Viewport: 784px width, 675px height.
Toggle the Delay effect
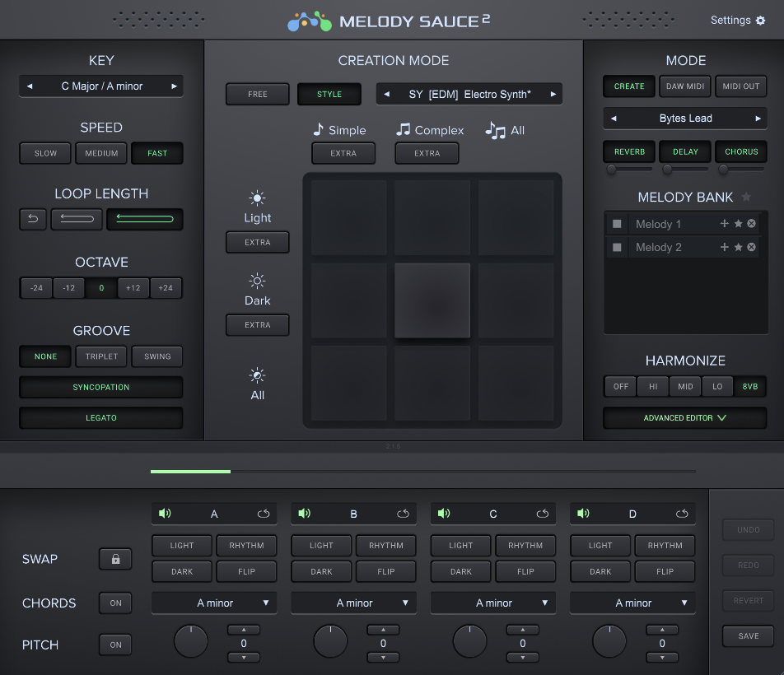tap(685, 152)
